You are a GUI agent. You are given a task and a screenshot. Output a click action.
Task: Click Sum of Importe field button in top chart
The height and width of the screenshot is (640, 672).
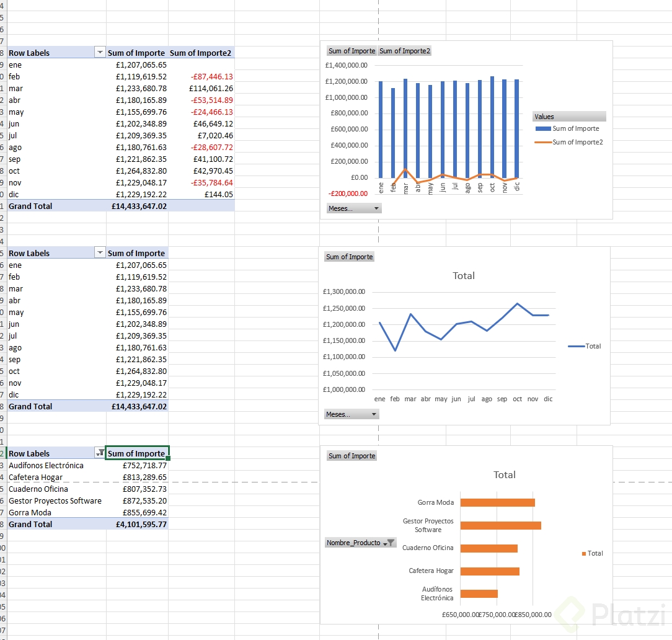click(x=351, y=51)
